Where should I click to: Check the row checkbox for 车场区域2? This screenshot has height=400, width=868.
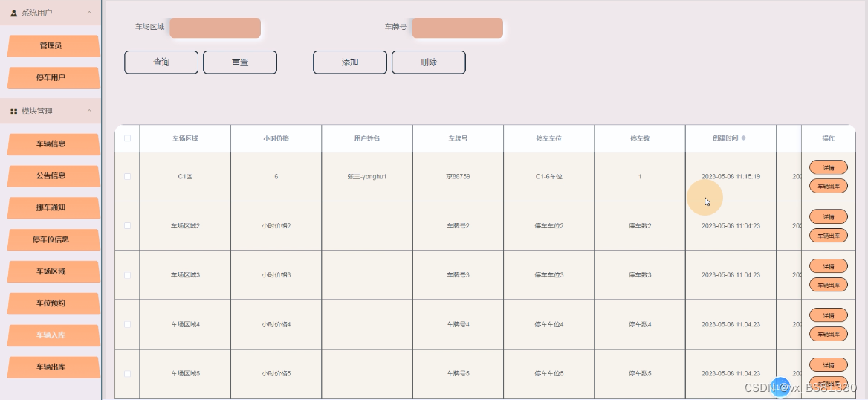click(x=127, y=226)
